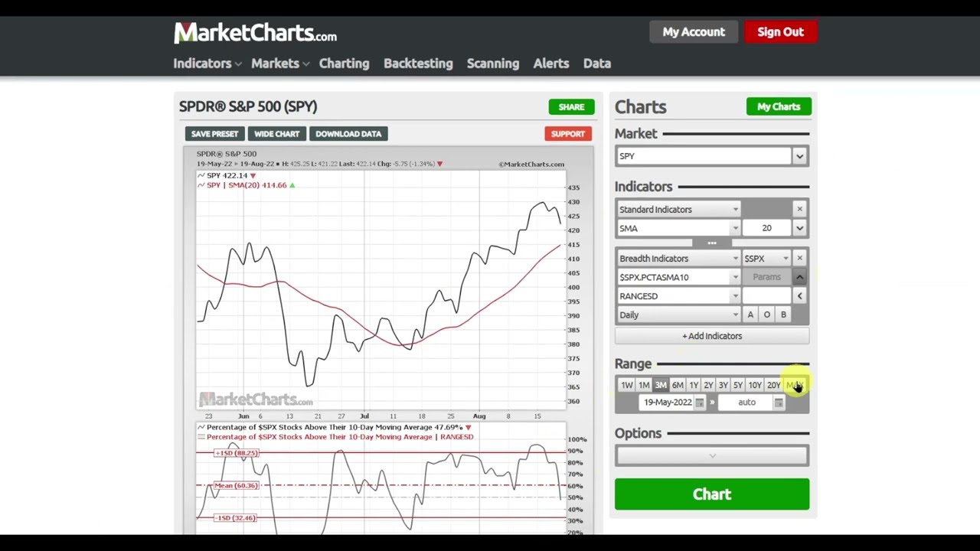Image resolution: width=980 pixels, height=551 pixels.
Task: Open the MarketCharts.com home logo
Action: [x=255, y=32]
